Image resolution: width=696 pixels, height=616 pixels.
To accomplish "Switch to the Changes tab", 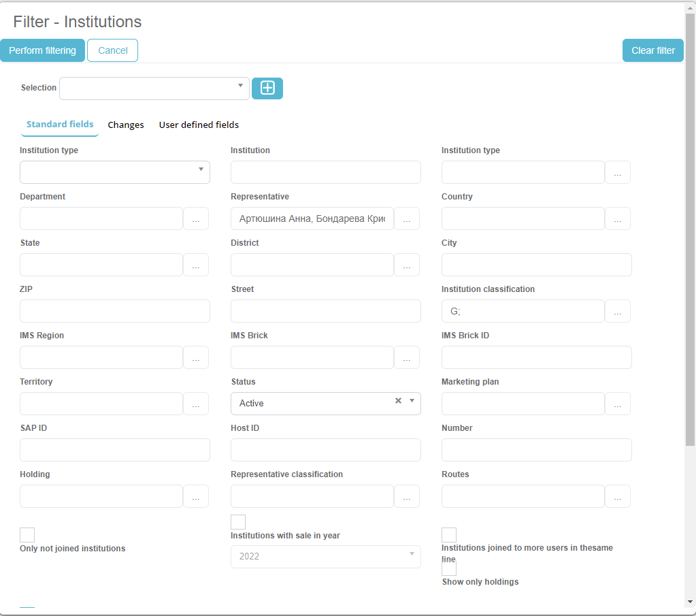I will [x=126, y=125].
